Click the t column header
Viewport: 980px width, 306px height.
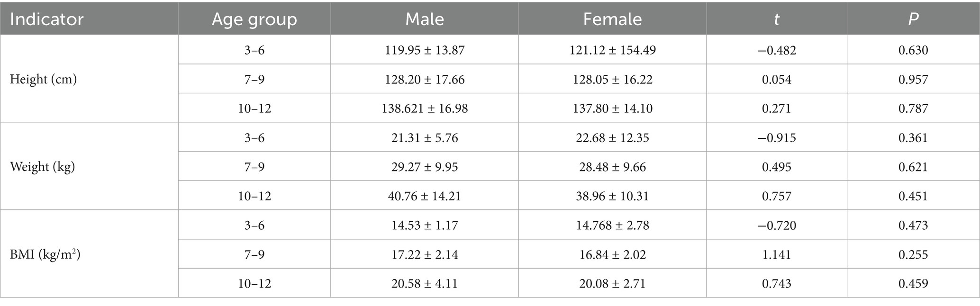coord(776,19)
